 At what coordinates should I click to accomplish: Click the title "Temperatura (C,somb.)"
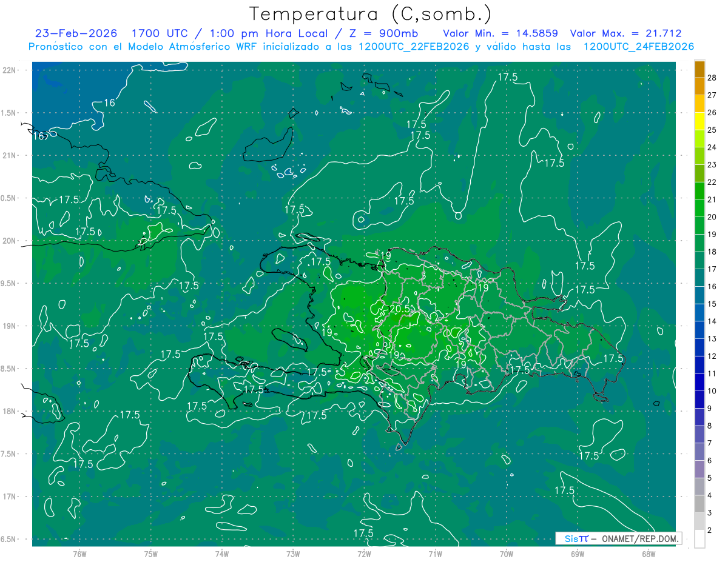click(371, 14)
